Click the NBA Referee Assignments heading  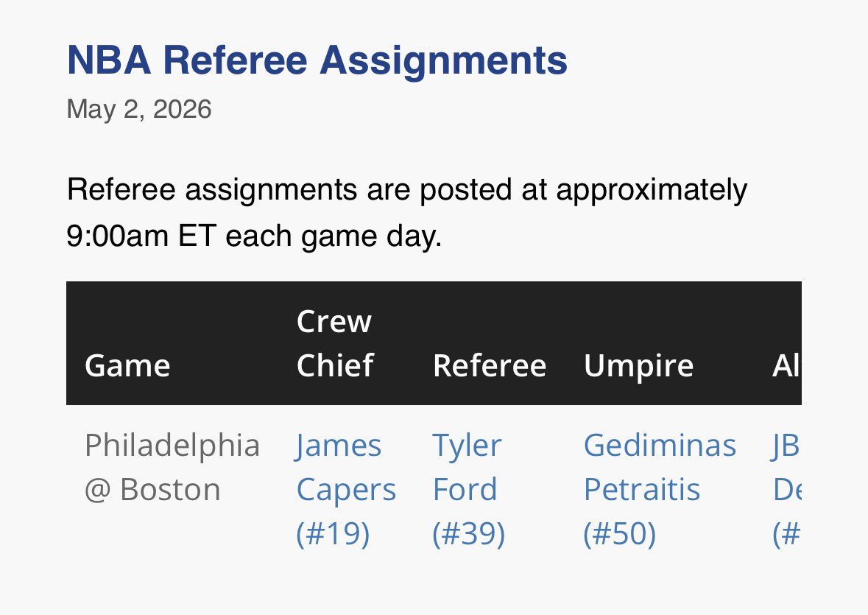click(317, 60)
